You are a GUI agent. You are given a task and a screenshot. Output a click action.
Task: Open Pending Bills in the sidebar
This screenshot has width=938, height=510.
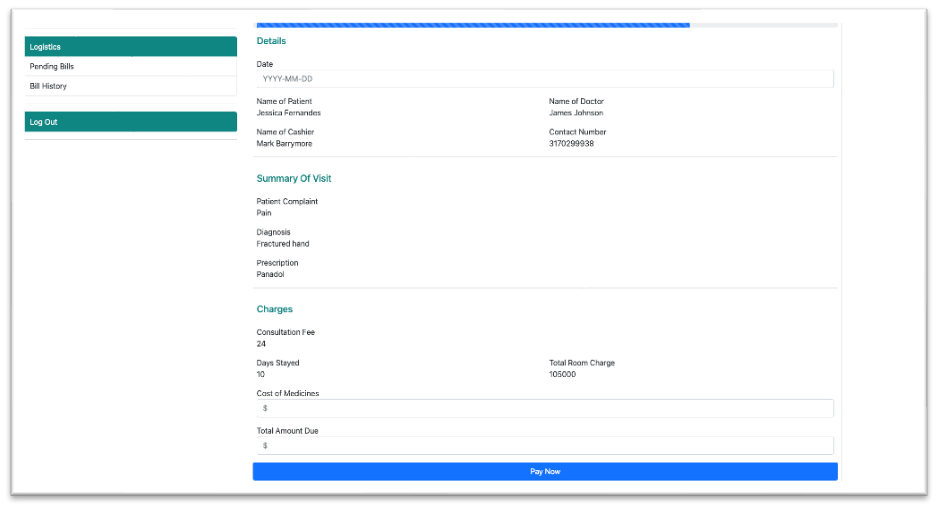(130, 66)
